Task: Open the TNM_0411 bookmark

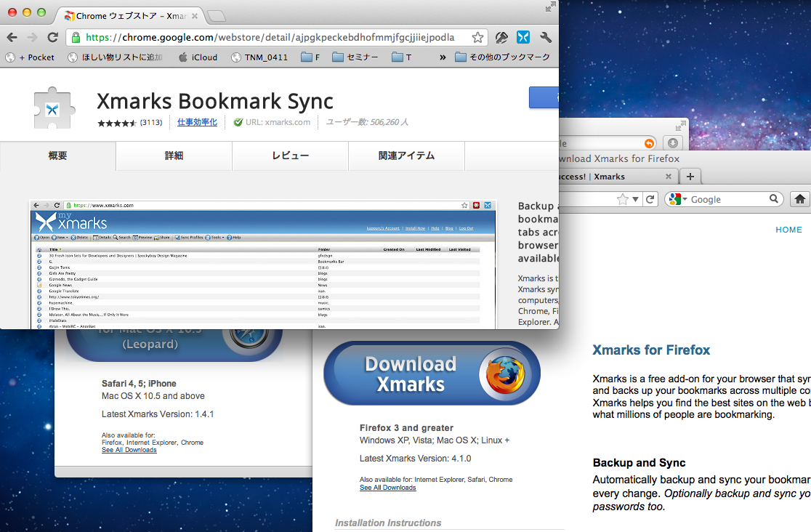Action: point(259,57)
